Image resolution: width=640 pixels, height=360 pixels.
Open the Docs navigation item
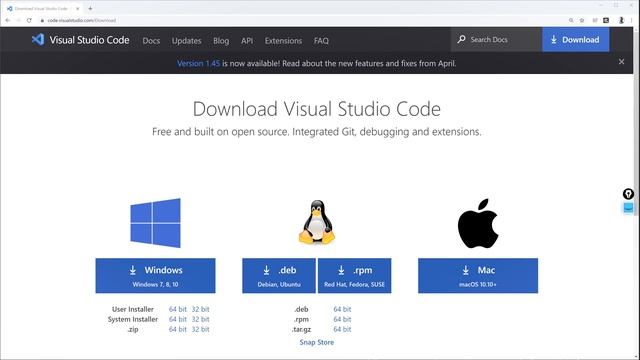pyautogui.click(x=151, y=40)
